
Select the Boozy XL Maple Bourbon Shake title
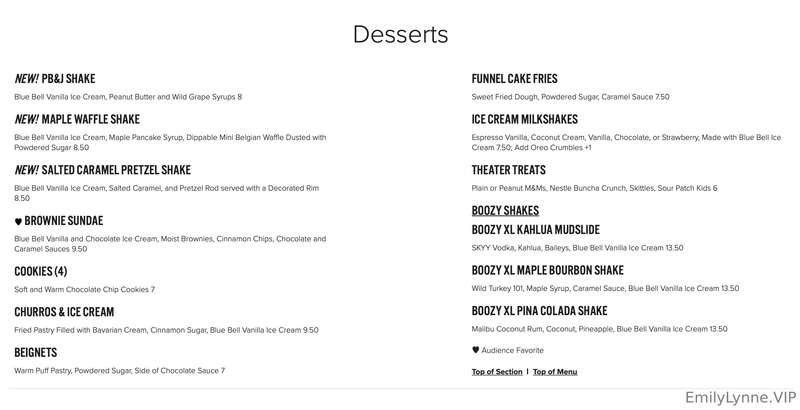click(547, 270)
